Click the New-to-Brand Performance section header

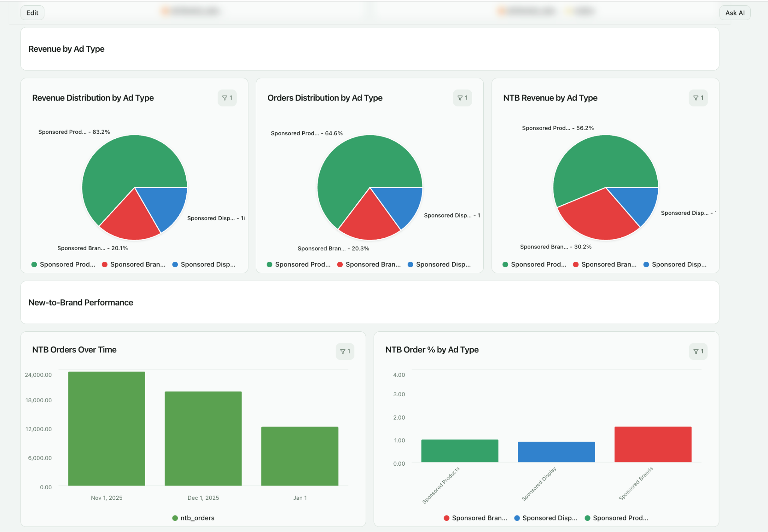(81, 303)
